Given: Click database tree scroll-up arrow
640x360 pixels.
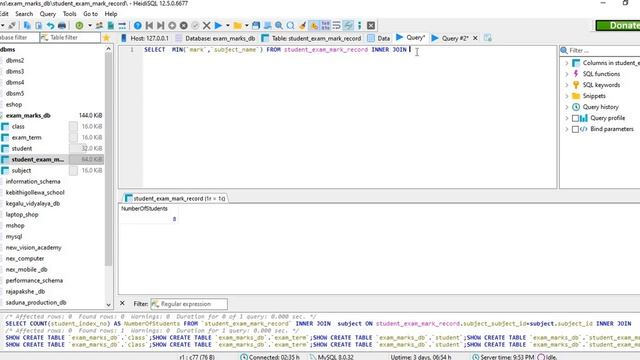Looking at the screenshot, I should (x=108, y=49).
